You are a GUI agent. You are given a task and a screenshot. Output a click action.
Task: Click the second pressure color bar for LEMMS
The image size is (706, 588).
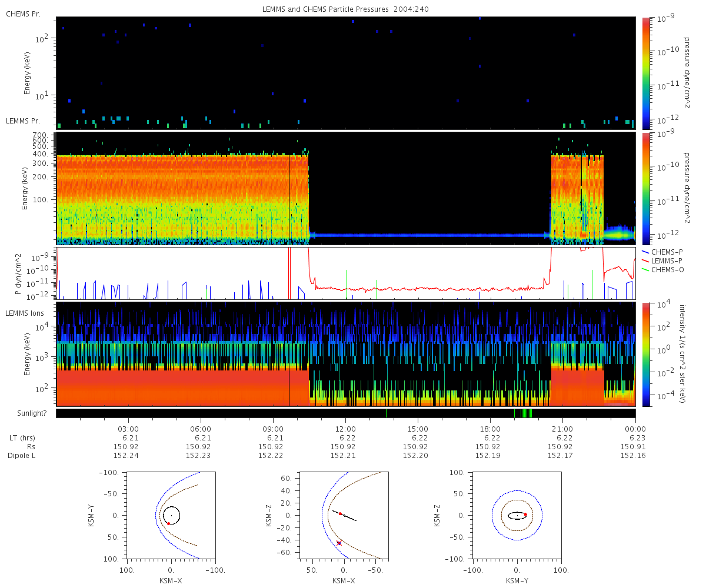tap(646, 188)
